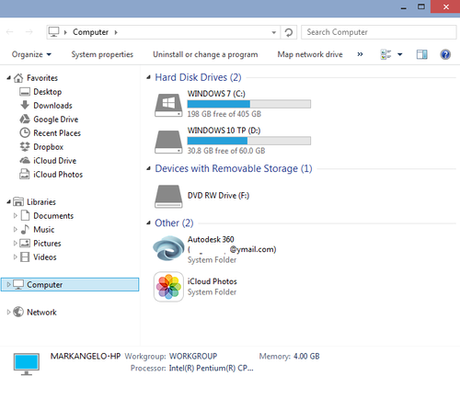460x399 pixels.
Task: Collapse the Hard Disk Drives group
Action: (x=149, y=77)
